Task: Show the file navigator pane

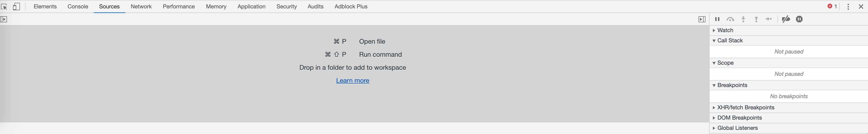Action: point(4,19)
